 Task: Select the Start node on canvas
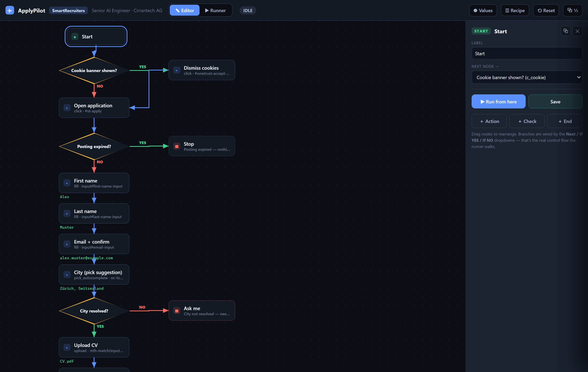[x=96, y=37]
